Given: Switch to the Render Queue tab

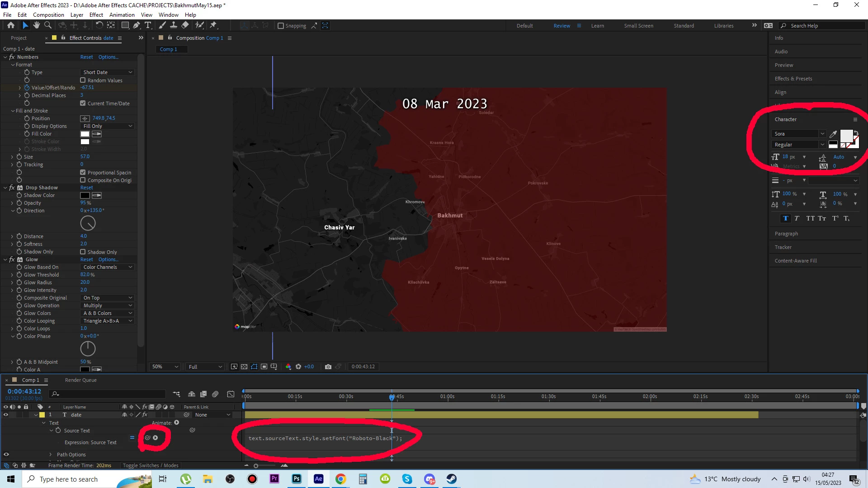Looking at the screenshot, I should [80, 380].
